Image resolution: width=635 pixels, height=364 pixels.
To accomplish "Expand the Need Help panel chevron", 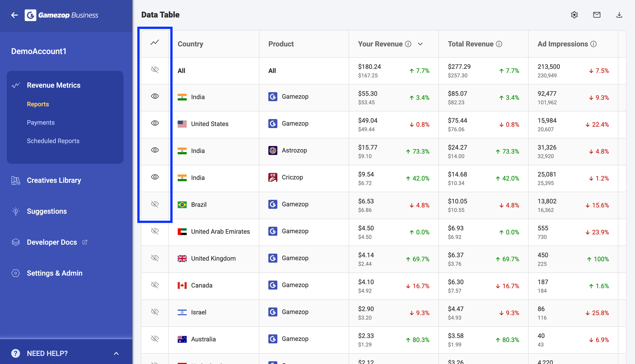I will pyautogui.click(x=116, y=353).
